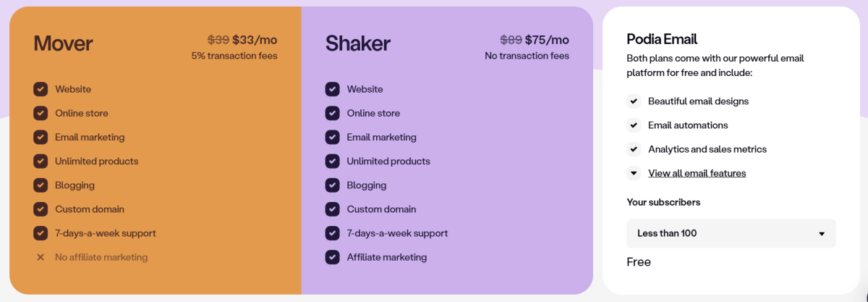868x302 pixels.
Task: Click the checkmark icon beside Beautiful email designs
Action: tap(634, 101)
